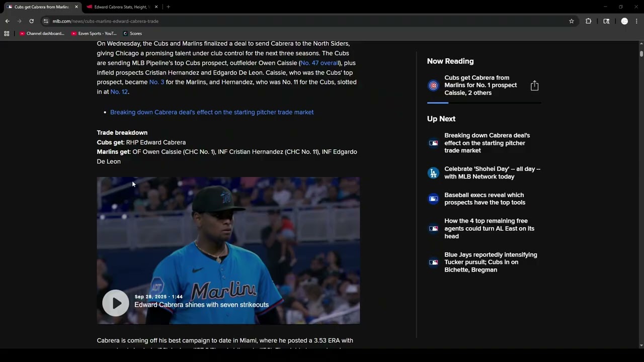
Task: Open 'Blue Jays reportedly intensifying Tucker pursuit' story
Action: [x=491, y=262]
